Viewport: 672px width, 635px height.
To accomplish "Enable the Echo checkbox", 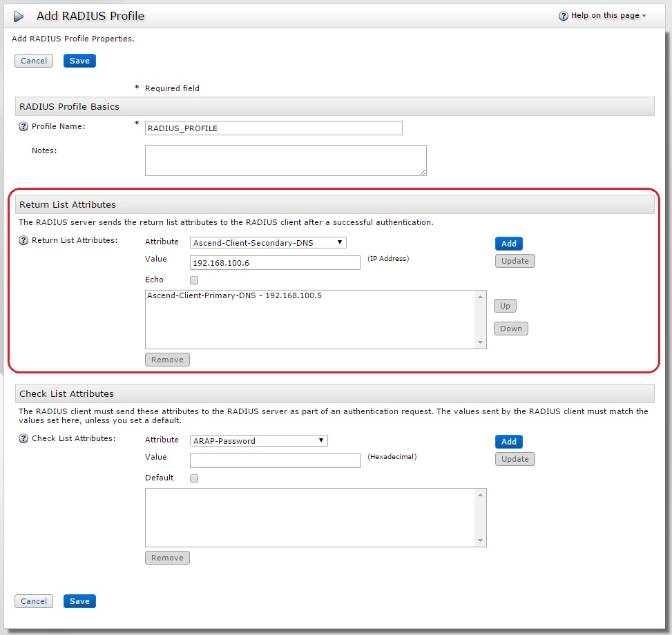I will (x=194, y=280).
